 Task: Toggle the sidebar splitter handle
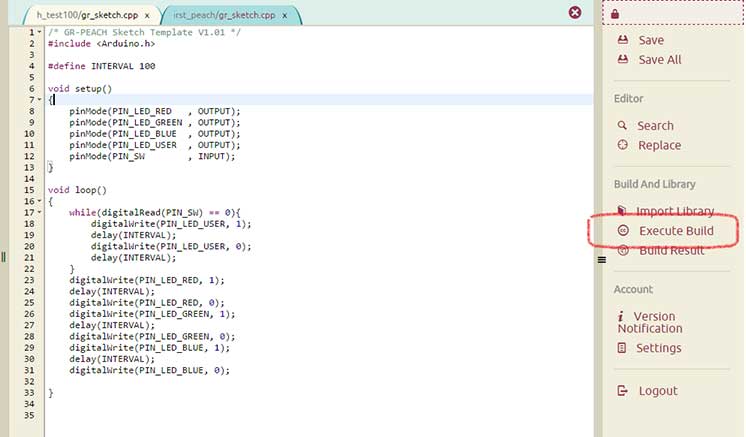(x=602, y=259)
